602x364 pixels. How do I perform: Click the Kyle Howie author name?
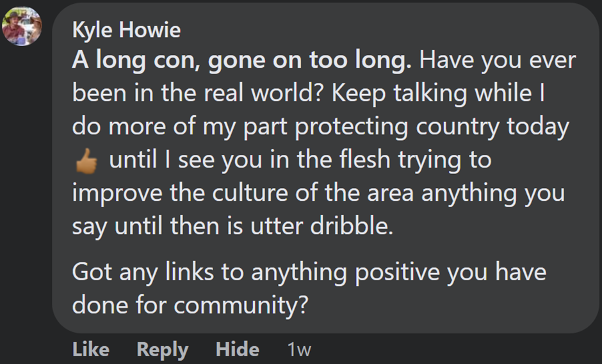[126, 29]
